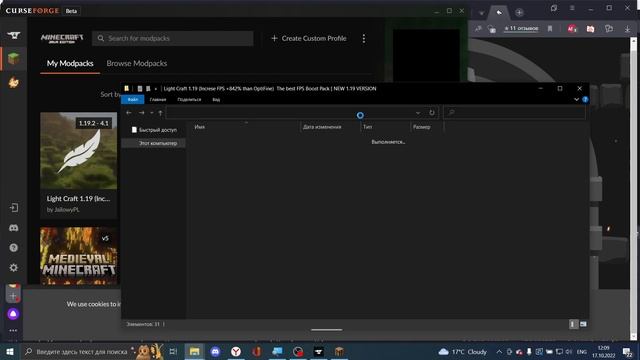Open recent locations dropdown in Explorer

coord(151,113)
